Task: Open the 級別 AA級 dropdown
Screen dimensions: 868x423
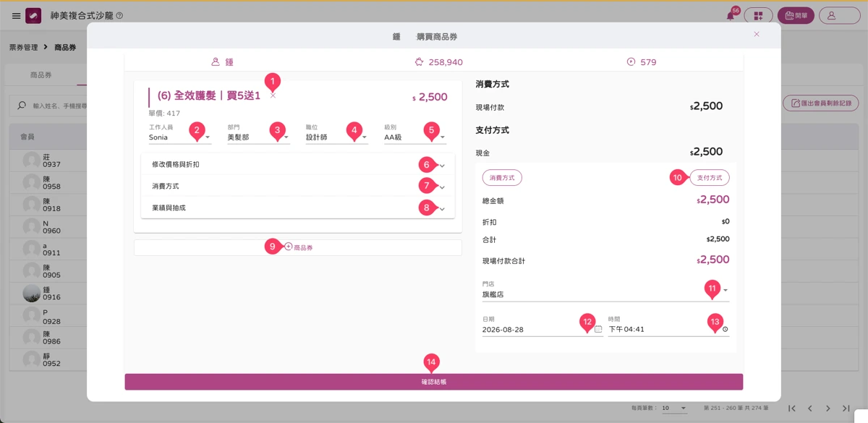Action: click(x=415, y=137)
